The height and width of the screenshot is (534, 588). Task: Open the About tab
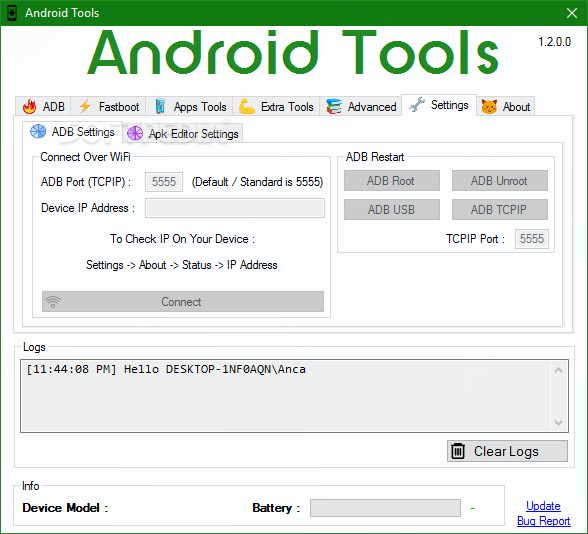(506, 106)
